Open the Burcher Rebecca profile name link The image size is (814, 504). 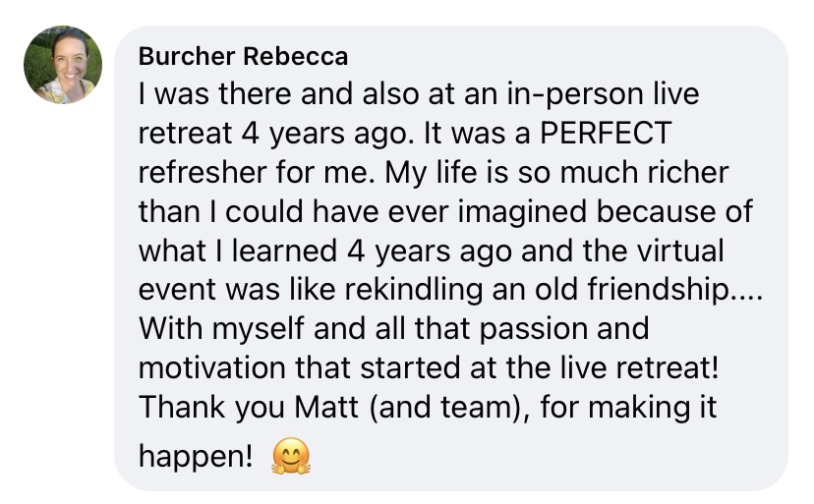pyautogui.click(x=243, y=56)
